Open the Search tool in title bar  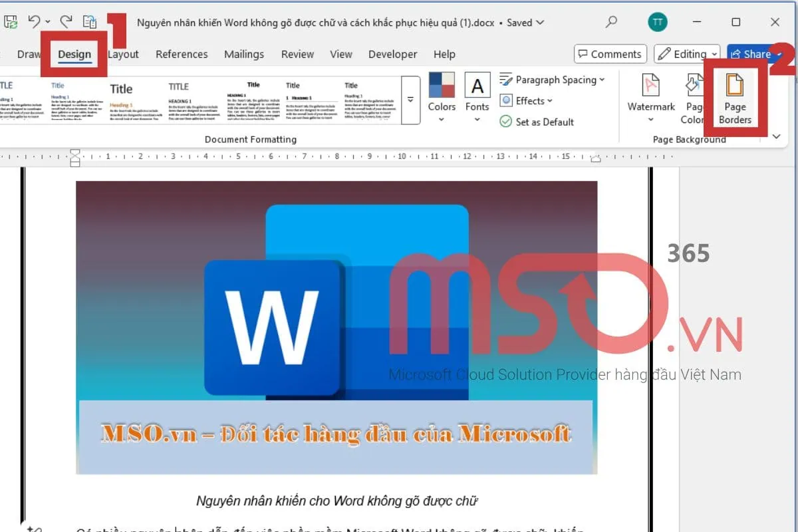[610, 22]
